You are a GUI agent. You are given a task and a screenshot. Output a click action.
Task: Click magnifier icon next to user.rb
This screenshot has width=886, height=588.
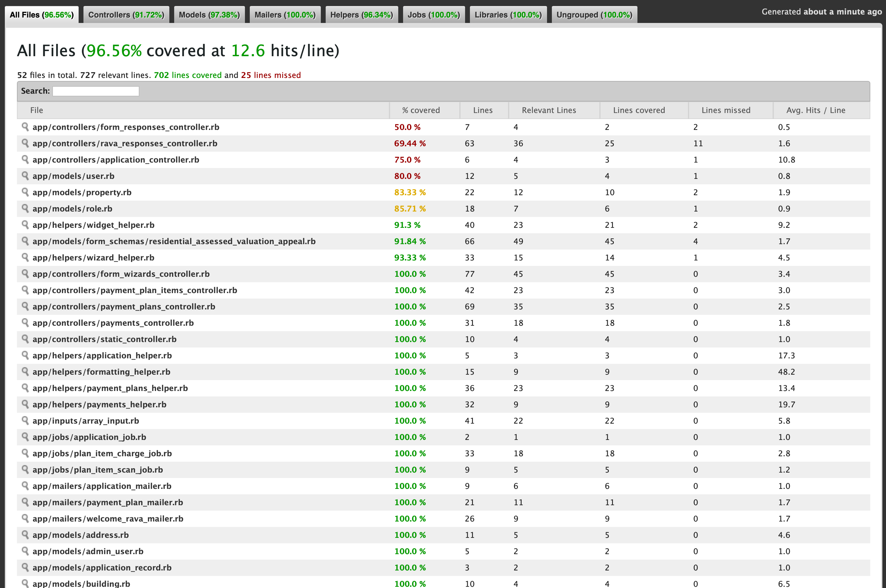pyautogui.click(x=25, y=176)
